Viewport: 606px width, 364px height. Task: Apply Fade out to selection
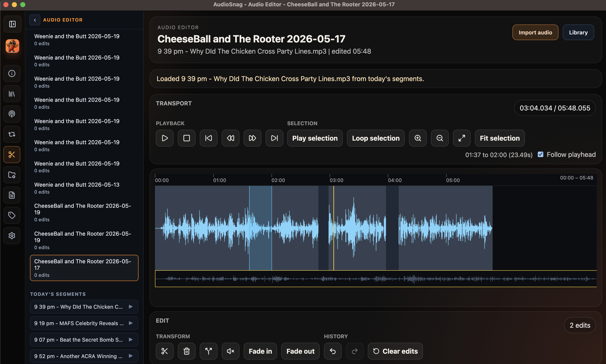pyautogui.click(x=300, y=351)
